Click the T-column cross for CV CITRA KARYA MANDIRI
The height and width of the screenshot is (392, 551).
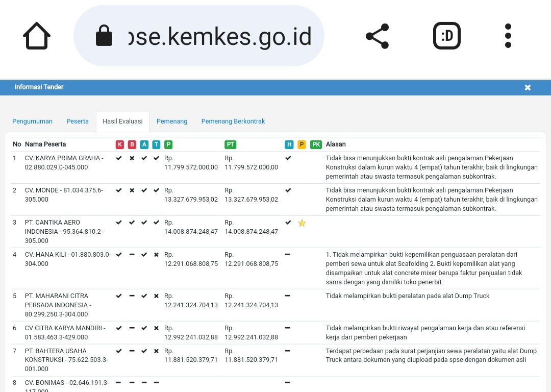157,328
